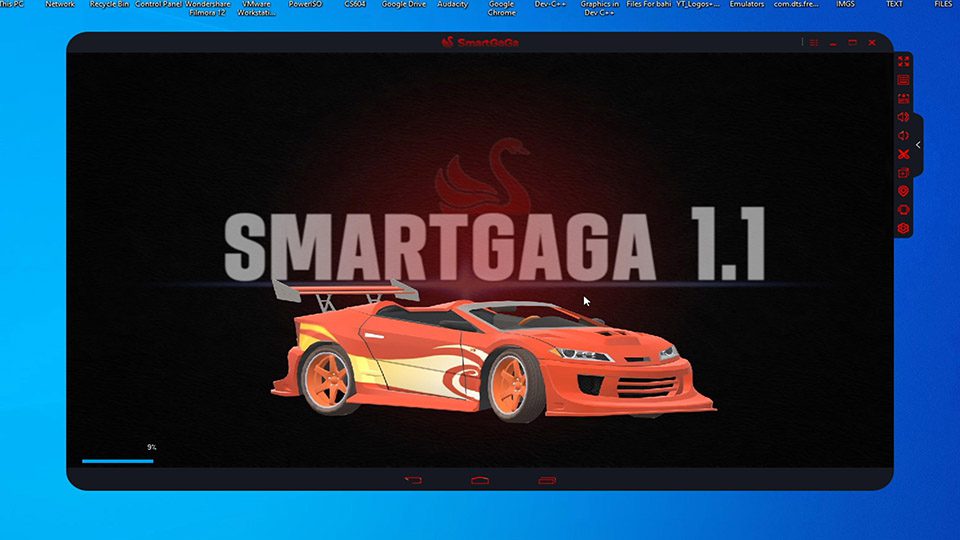
Task: Select the Wondershare Filmora 12 shortcut label
Action: [x=208, y=7]
